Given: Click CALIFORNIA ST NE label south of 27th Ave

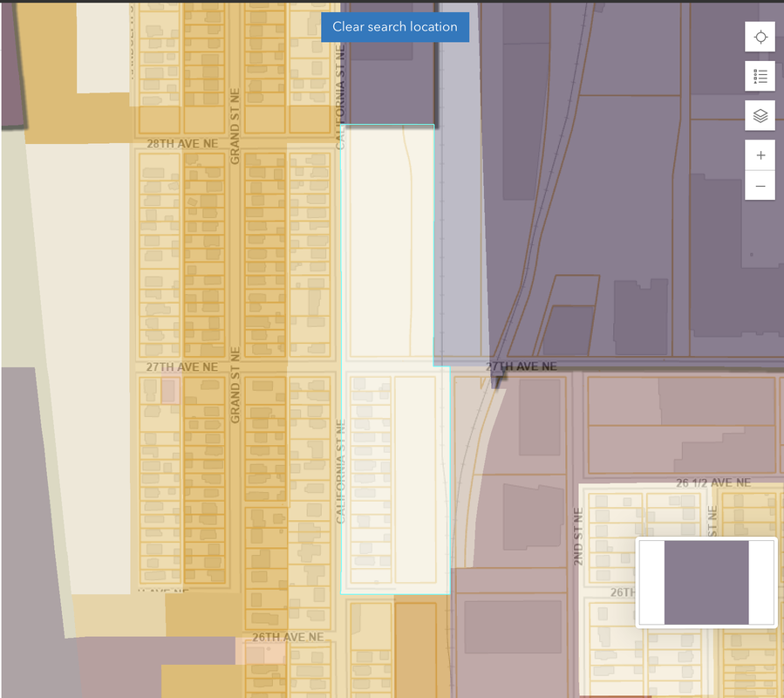Looking at the screenshot, I should click(x=341, y=471).
